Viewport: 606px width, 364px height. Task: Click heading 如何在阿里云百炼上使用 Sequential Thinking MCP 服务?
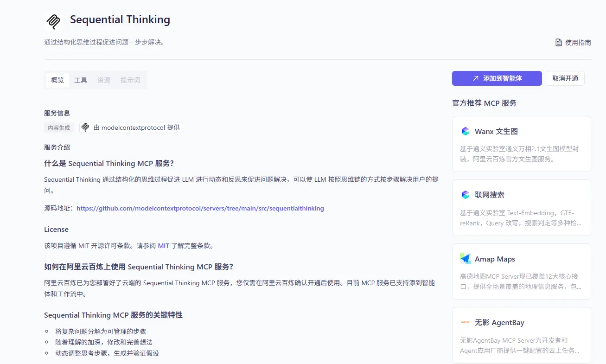click(x=139, y=267)
